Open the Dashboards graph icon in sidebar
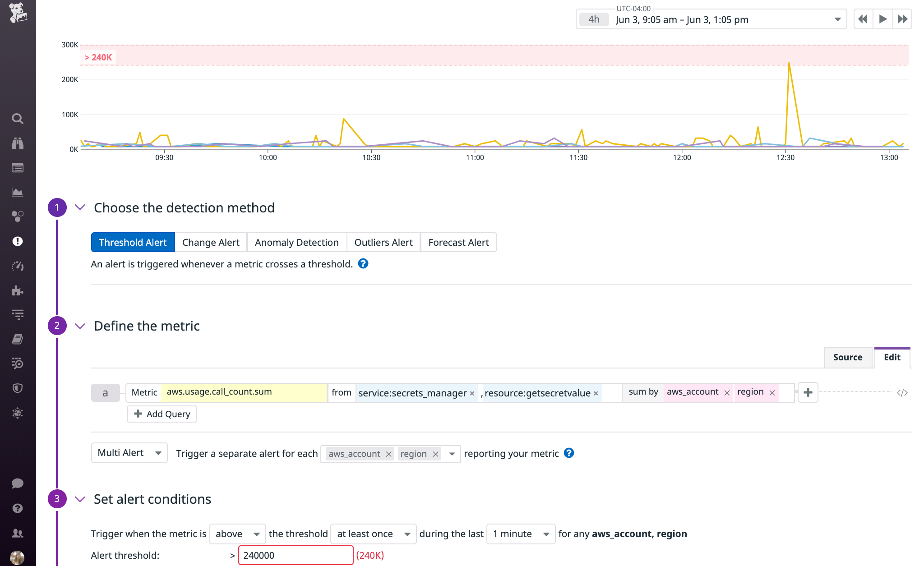 [x=18, y=192]
